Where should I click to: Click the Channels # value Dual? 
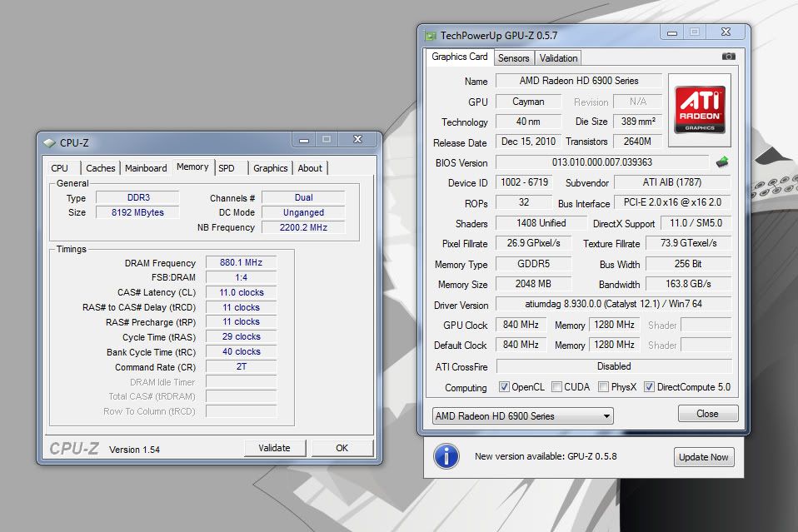(303, 197)
